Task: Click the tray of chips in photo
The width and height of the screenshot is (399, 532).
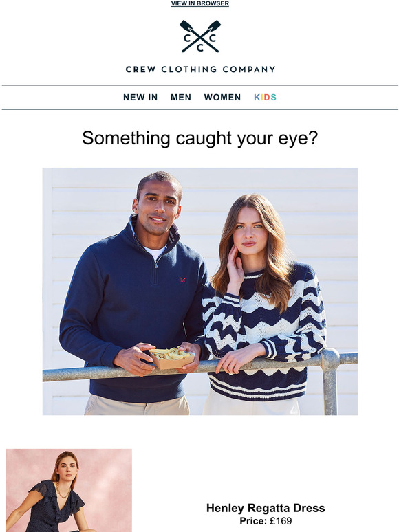Action: pos(172,358)
